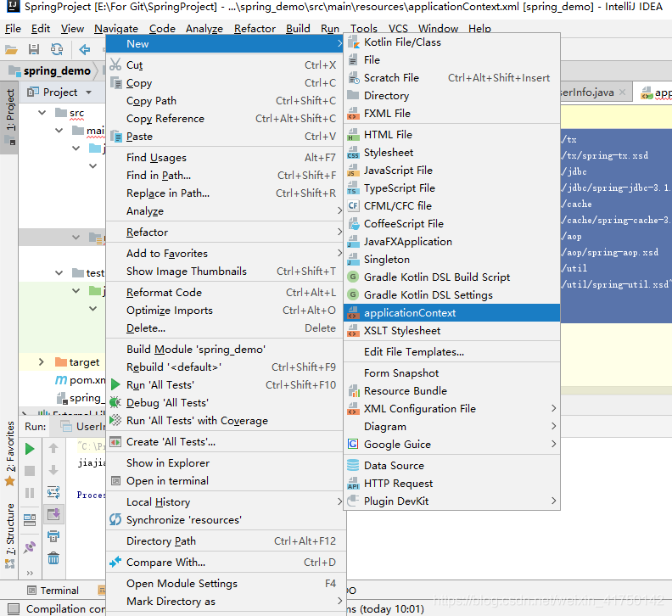672x616 pixels.
Task: Open the Terminal tool window tab
Action: (53, 591)
